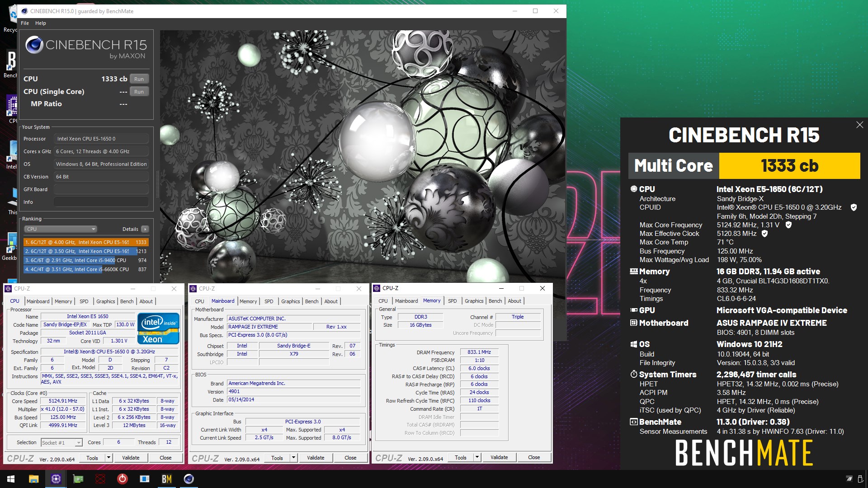Select Caches-free Mainboard tab in left CPU-Z window
This screenshot has height=488, width=868.
coord(38,301)
